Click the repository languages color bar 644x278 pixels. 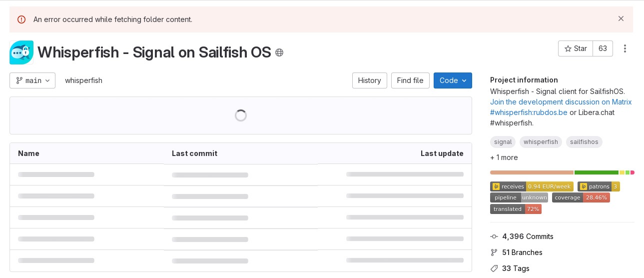point(562,172)
